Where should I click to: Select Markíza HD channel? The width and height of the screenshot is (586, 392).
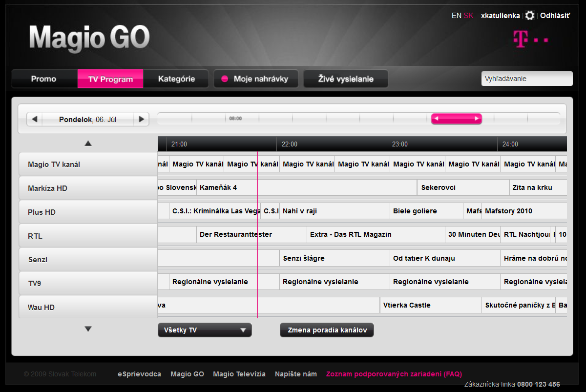point(88,188)
